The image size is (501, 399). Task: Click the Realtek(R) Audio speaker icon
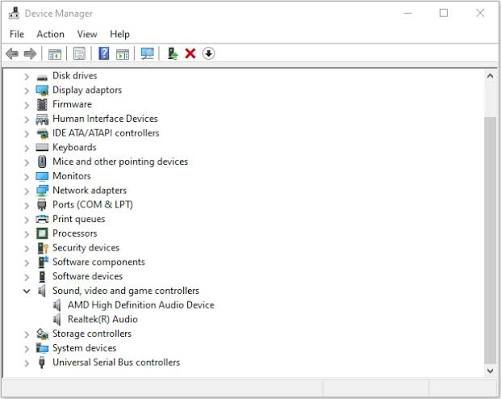pyautogui.click(x=57, y=320)
